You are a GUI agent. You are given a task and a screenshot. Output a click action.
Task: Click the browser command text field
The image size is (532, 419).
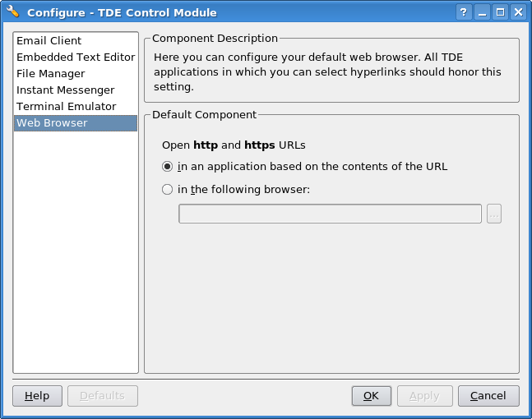pos(330,214)
